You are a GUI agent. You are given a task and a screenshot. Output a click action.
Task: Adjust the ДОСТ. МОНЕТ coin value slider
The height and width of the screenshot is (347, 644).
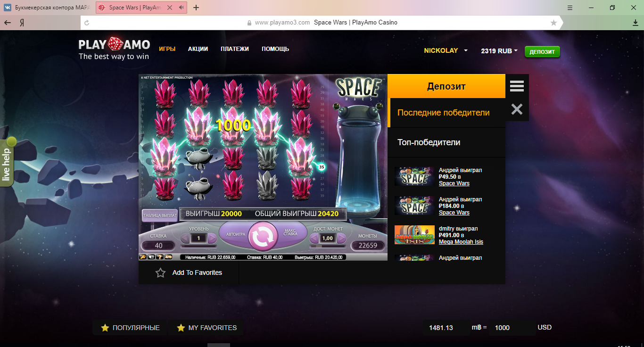pos(327,246)
